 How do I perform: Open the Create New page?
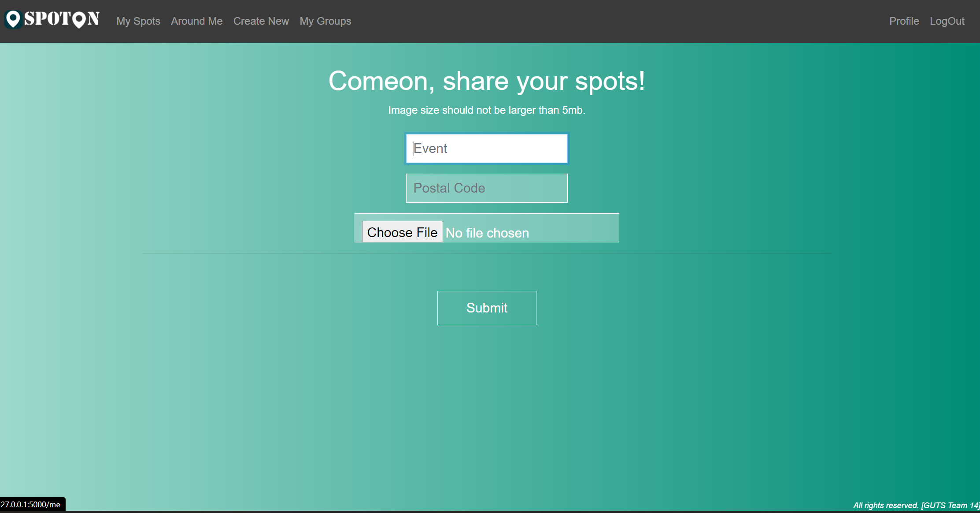[261, 21]
